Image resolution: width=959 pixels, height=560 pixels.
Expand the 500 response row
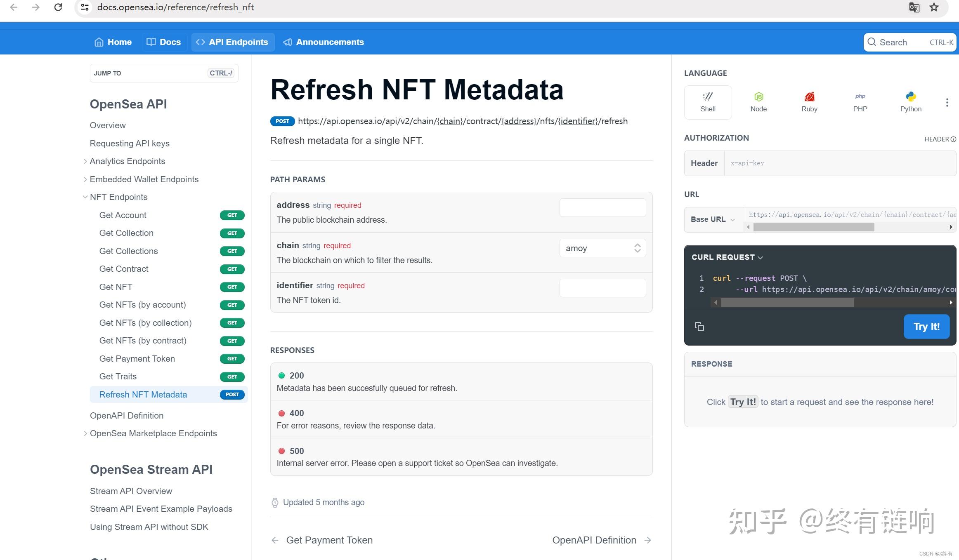pos(461,457)
